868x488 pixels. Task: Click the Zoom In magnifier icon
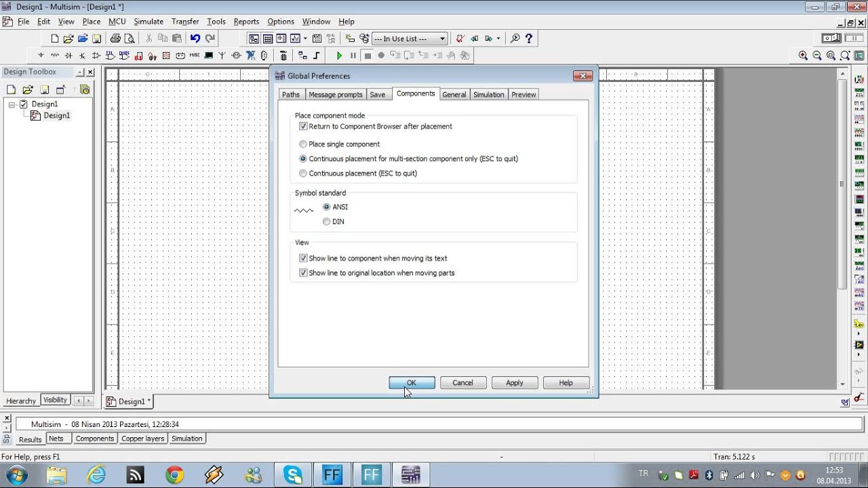coord(803,56)
